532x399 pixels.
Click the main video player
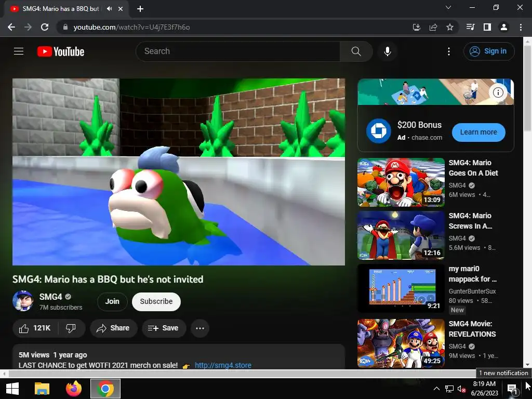pos(179,171)
